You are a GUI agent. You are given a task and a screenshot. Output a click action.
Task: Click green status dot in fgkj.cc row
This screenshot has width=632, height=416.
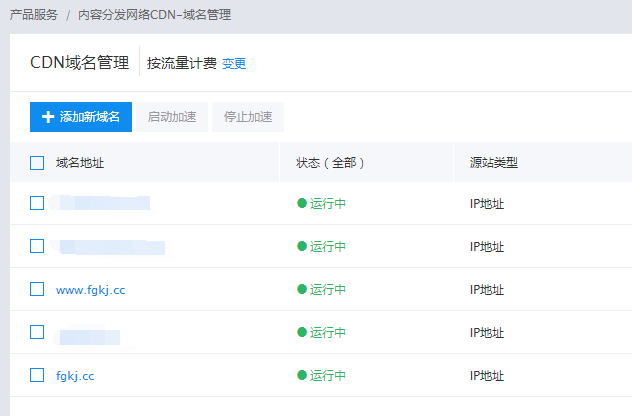(302, 376)
